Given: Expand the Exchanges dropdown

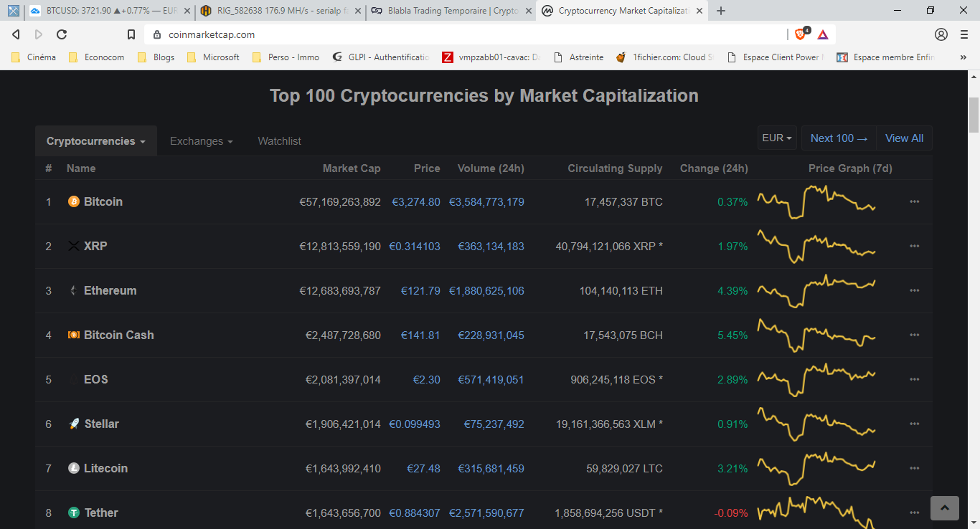Looking at the screenshot, I should tap(201, 141).
